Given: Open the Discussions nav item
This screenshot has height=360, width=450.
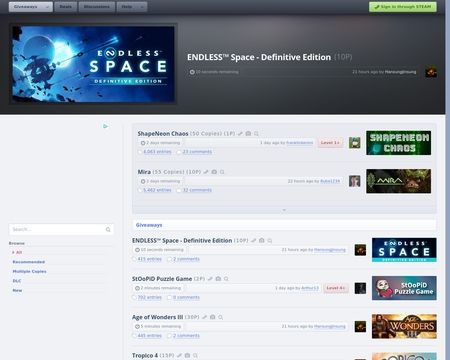Looking at the screenshot, I should tap(97, 7).
